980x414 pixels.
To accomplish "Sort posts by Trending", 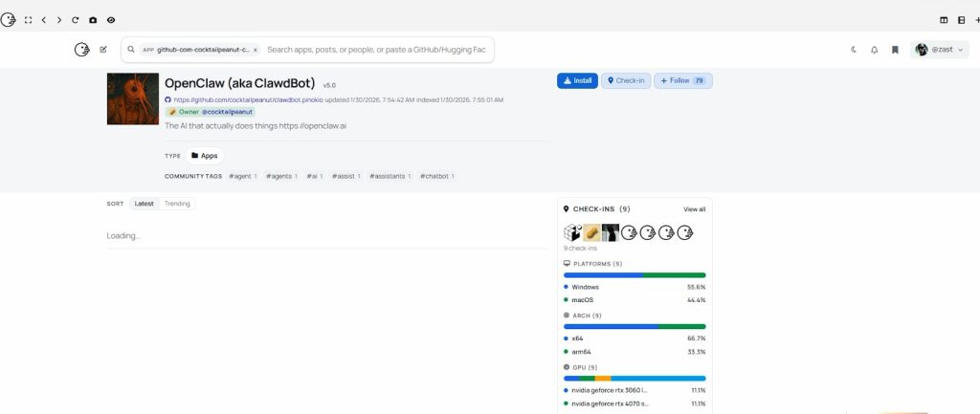I will pos(177,204).
